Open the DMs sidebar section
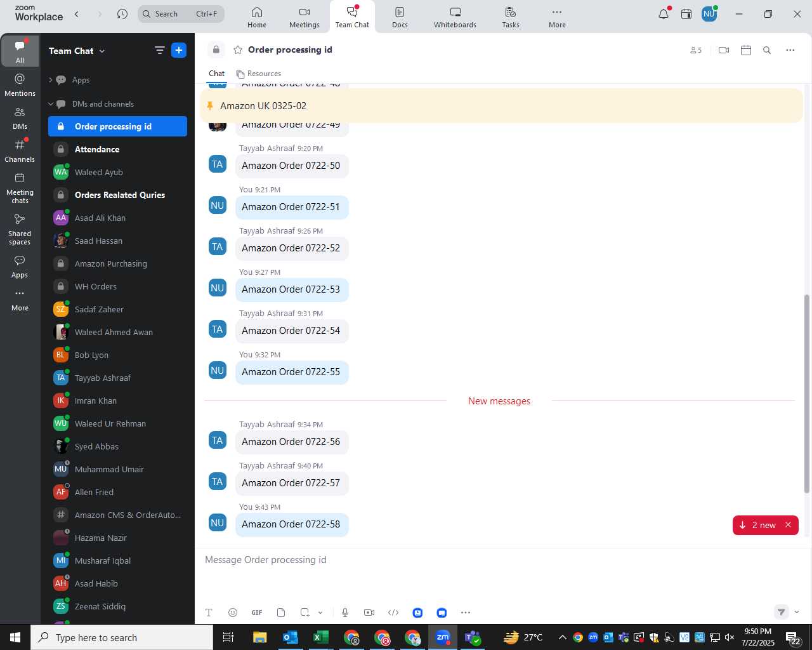 click(x=20, y=117)
